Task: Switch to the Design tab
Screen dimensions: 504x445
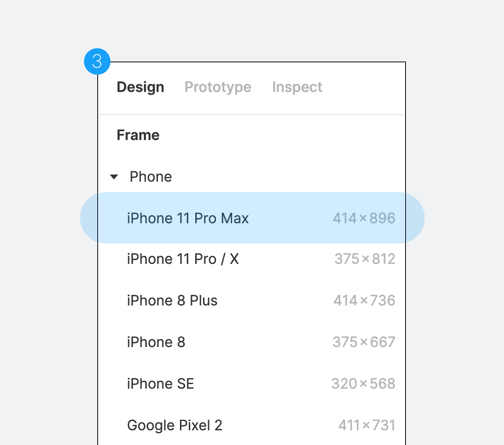Action: [140, 87]
